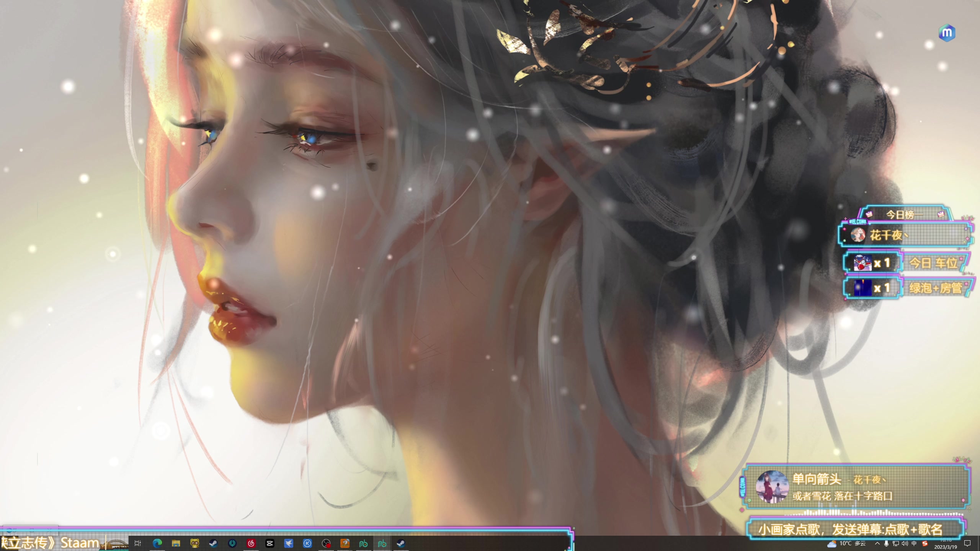Open the volume control in the tray
Viewport: 980px width, 551px height.
(905, 543)
